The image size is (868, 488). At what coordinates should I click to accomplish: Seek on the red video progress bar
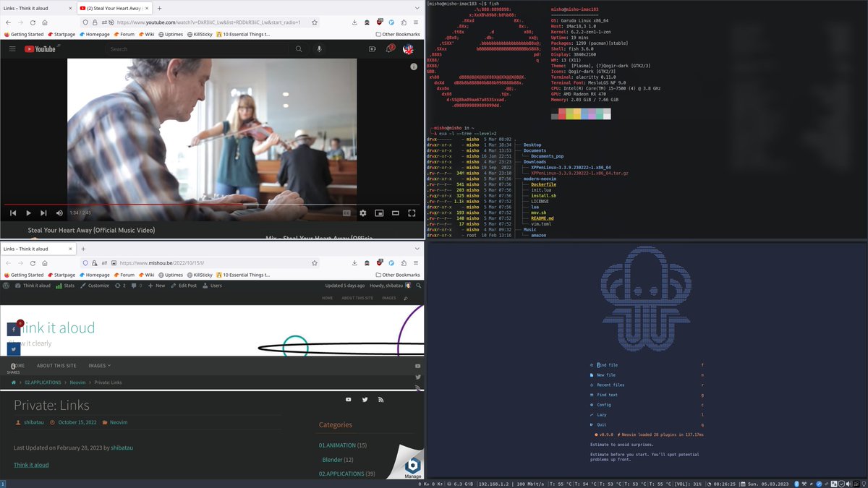click(x=212, y=205)
